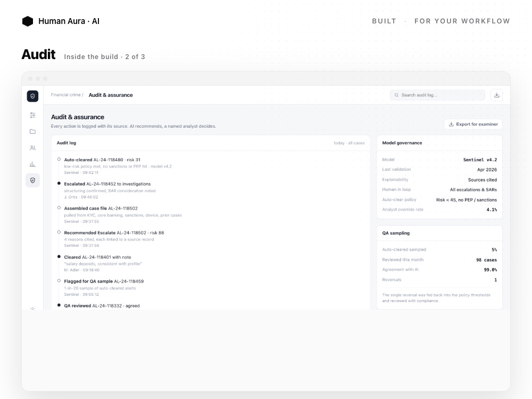Click the filled marker beside QA reviewed entry
This screenshot has height=399, width=532.
[x=59, y=305]
